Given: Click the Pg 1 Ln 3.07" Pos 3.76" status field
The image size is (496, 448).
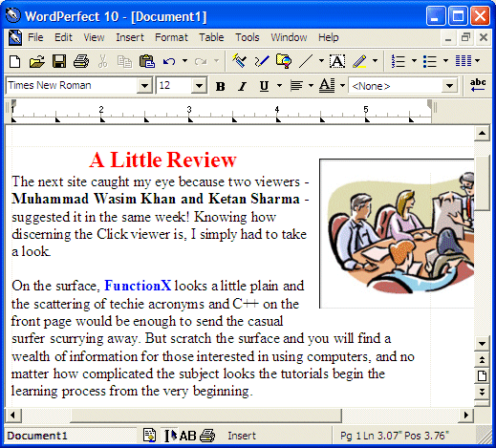Looking at the screenshot, I should tap(395, 436).
